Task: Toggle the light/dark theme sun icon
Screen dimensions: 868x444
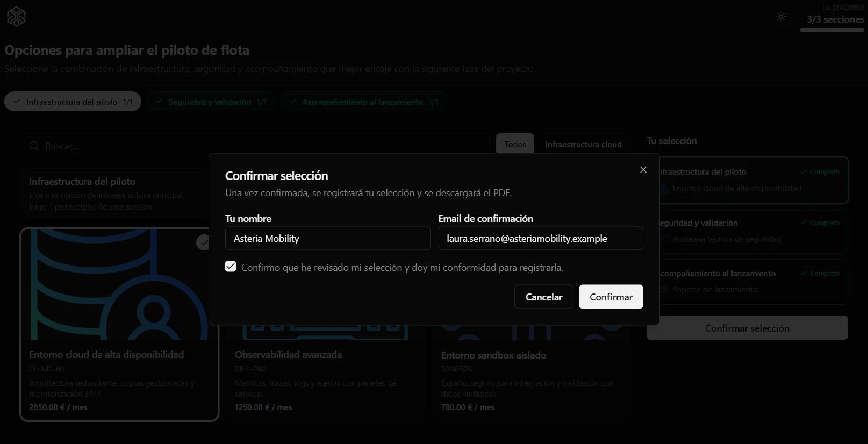Action: pyautogui.click(x=781, y=17)
